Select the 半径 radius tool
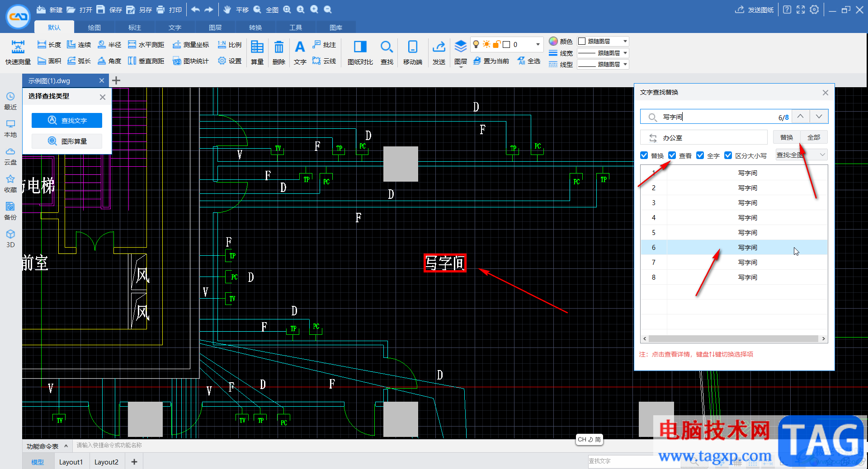 click(109, 44)
